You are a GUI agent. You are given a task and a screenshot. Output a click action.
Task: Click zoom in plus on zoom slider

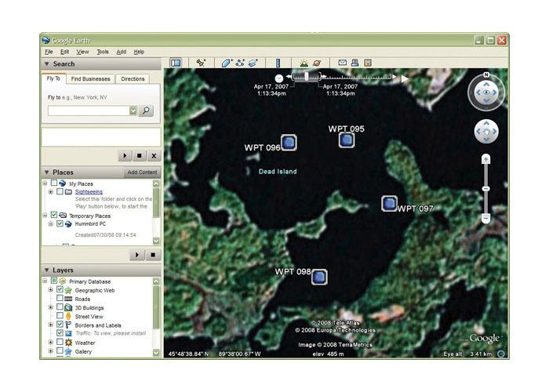486,160
